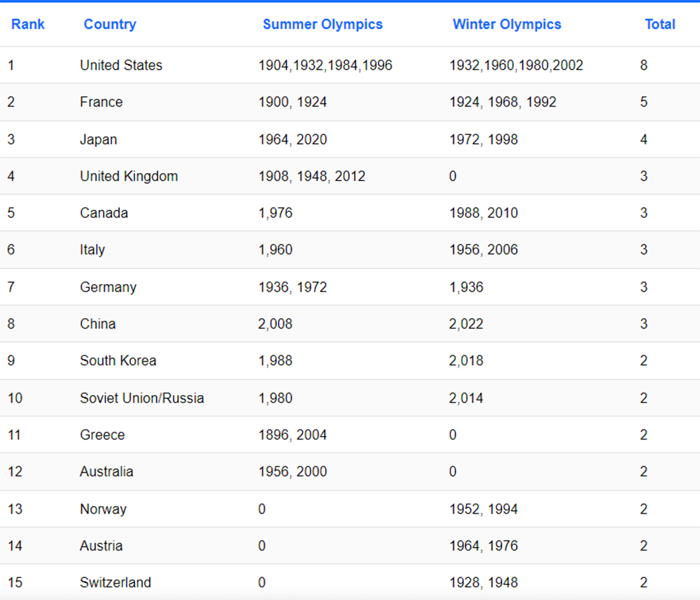Select the Switzerland country cell

coord(115,582)
